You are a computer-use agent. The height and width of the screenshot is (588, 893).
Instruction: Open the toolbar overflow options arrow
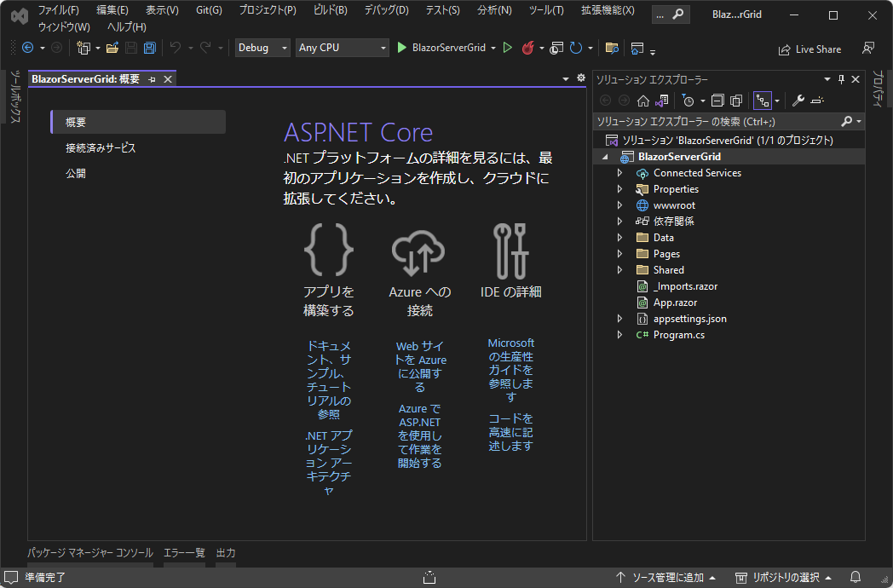tap(653, 52)
